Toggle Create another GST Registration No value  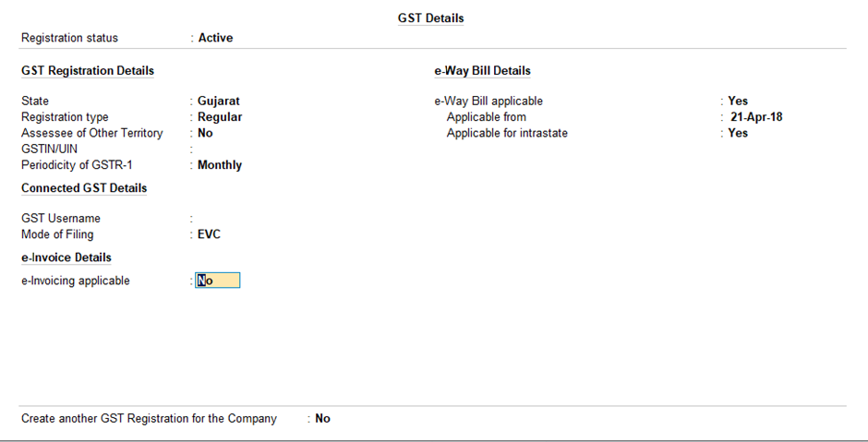[322, 418]
